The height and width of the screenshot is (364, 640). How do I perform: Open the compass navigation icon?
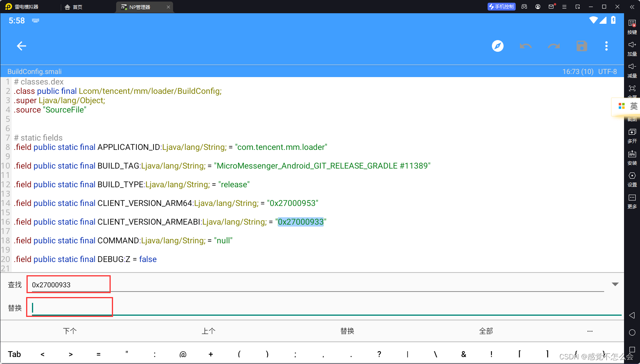[x=498, y=46]
